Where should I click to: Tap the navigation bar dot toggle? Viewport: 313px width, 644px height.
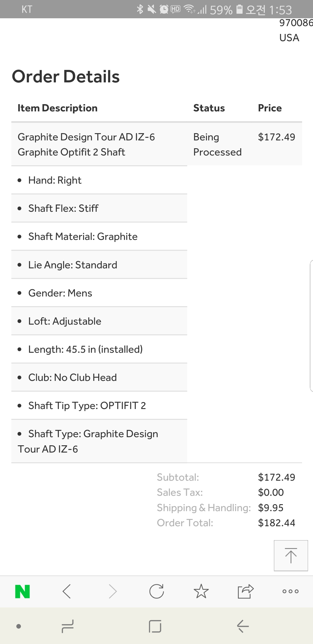tap(19, 626)
